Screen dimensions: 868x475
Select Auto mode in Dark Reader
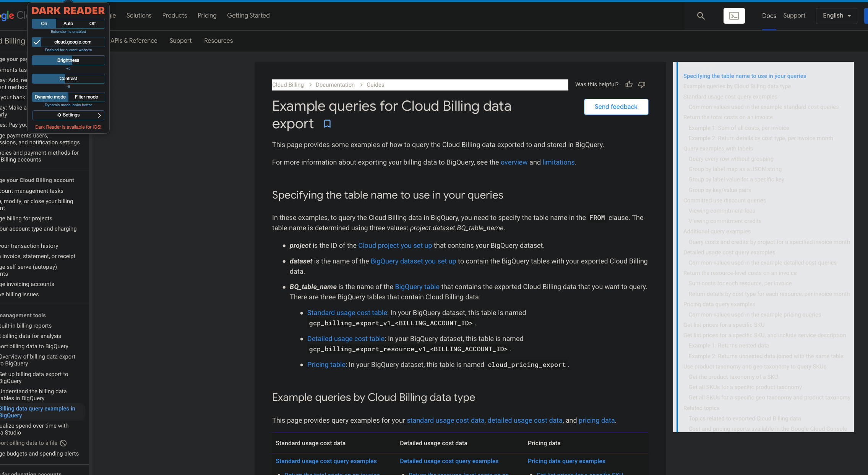[x=68, y=24]
